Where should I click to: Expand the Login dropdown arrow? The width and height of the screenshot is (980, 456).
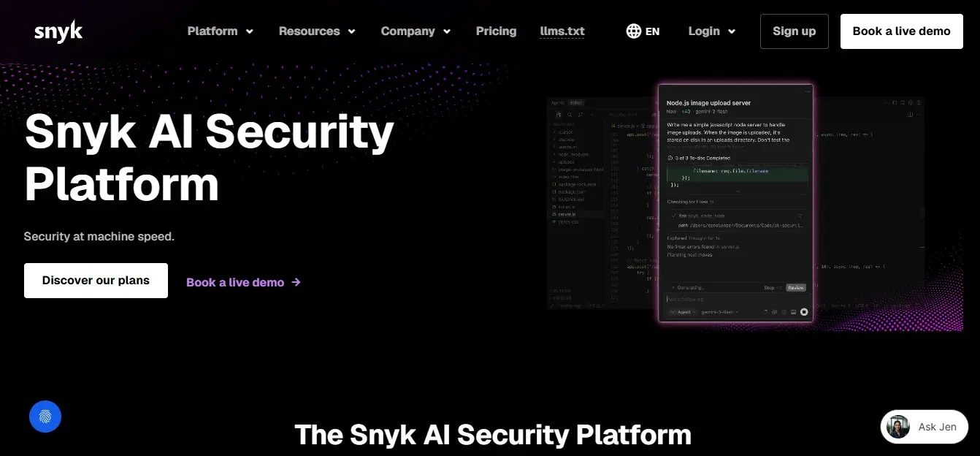pyautogui.click(x=732, y=31)
